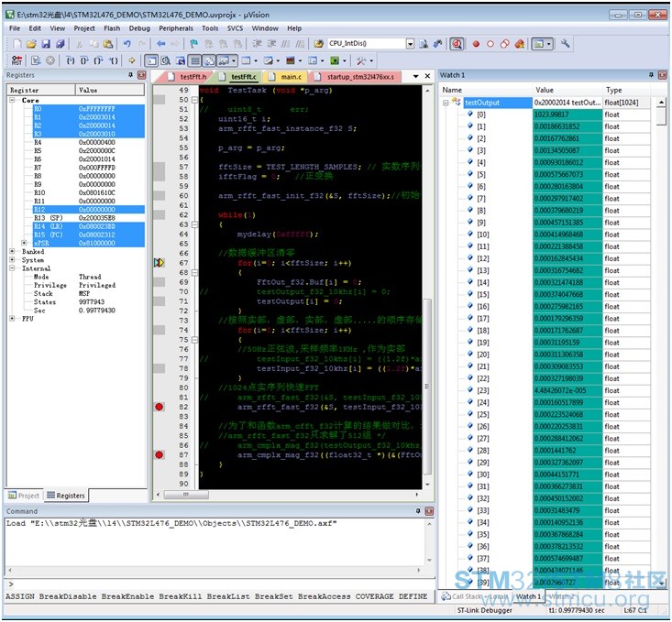Collapse the Core register group

click(13, 100)
